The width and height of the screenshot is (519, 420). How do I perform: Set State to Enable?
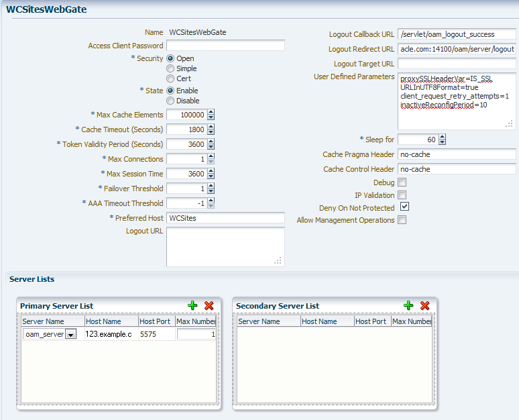pyautogui.click(x=170, y=91)
